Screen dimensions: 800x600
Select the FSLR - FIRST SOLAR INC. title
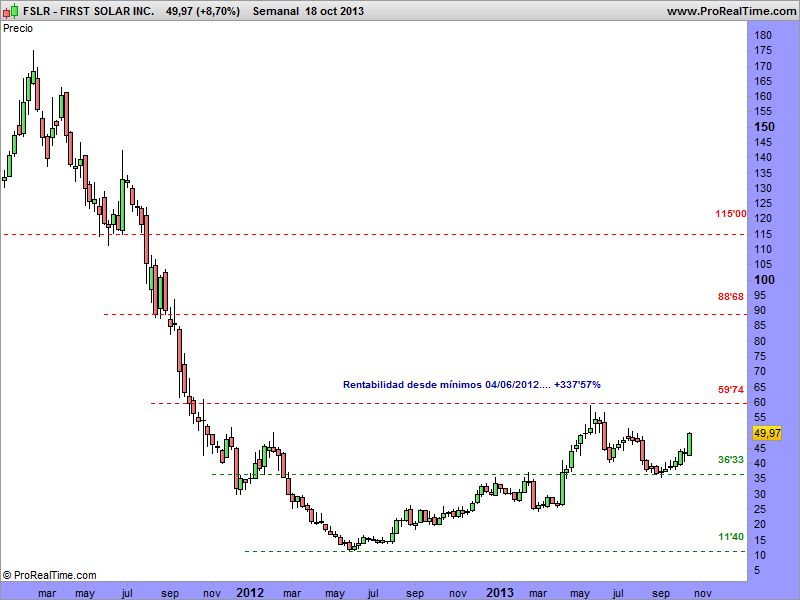tap(88, 11)
